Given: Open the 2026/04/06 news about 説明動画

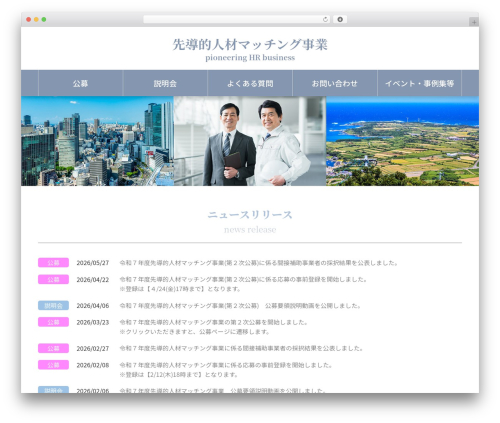Looking at the screenshot, I should (x=240, y=306).
